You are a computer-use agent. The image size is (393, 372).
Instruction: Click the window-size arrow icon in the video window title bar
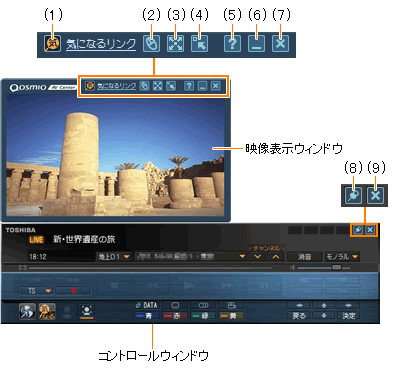click(x=171, y=86)
